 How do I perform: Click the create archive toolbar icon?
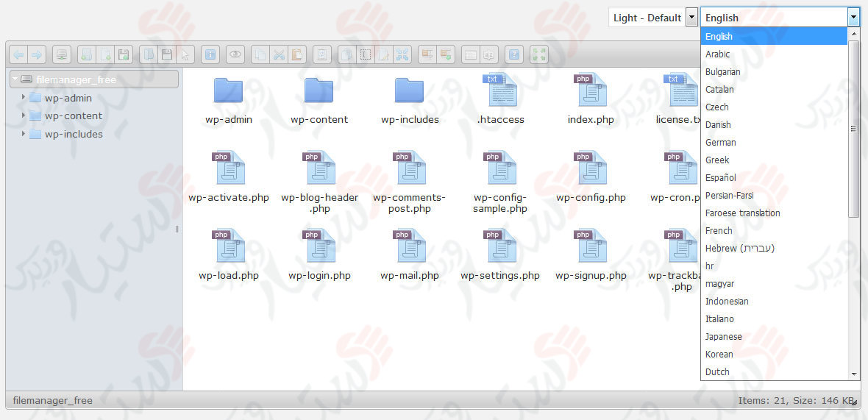pyautogui.click(x=445, y=54)
